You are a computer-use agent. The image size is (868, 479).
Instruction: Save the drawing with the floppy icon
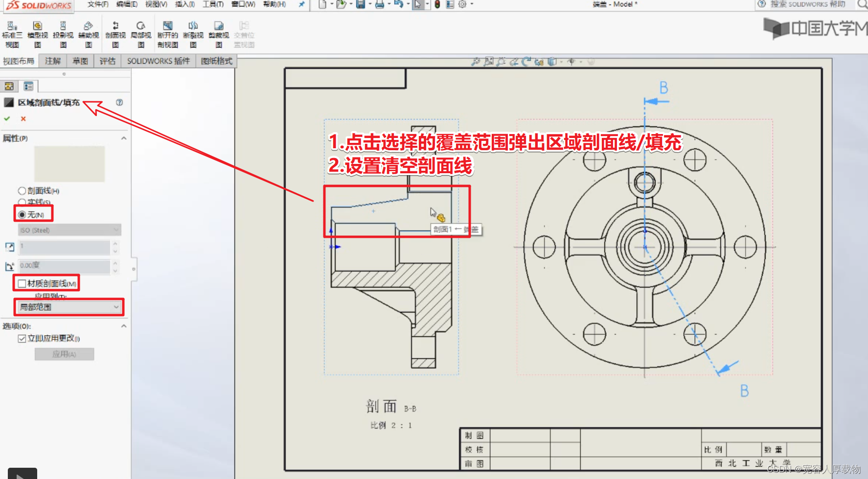(x=361, y=4)
